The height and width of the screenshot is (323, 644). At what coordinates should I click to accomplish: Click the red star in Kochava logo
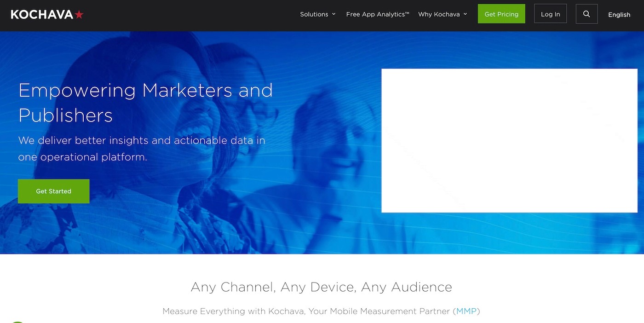click(79, 14)
